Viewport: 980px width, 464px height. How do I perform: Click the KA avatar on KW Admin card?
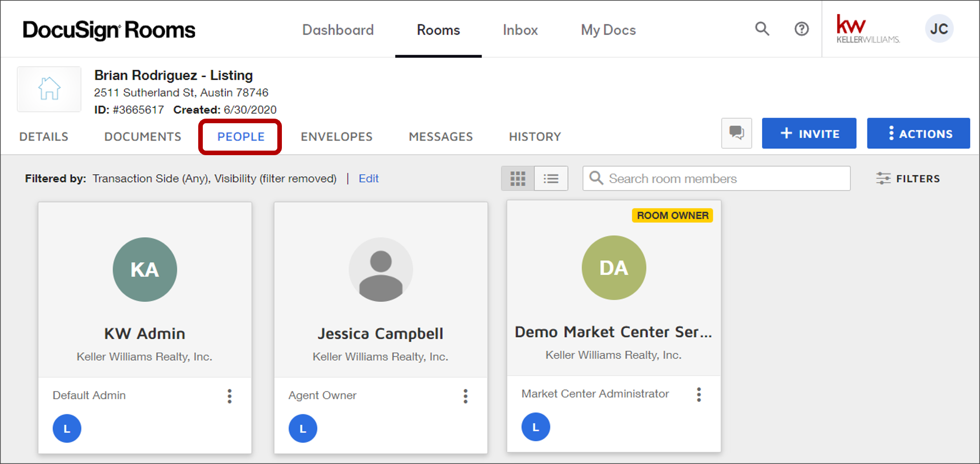click(145, 269)
